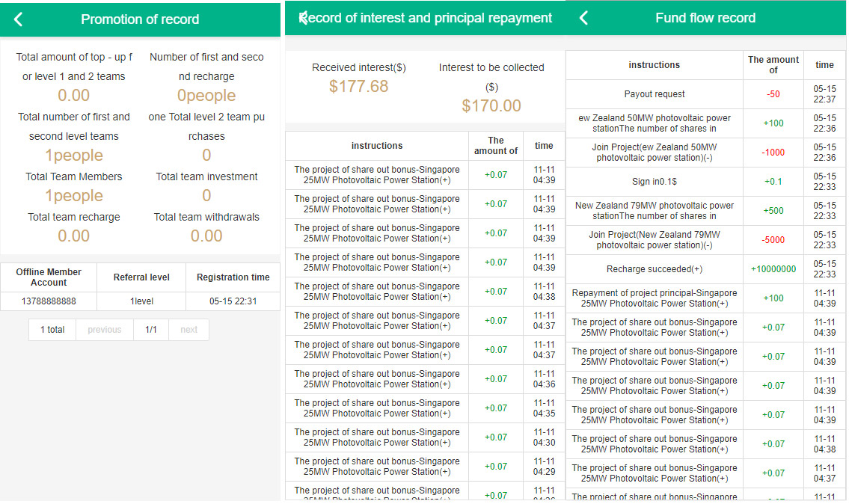
Task: Tap the '1level' referral level cell
Action: point(141,301)
